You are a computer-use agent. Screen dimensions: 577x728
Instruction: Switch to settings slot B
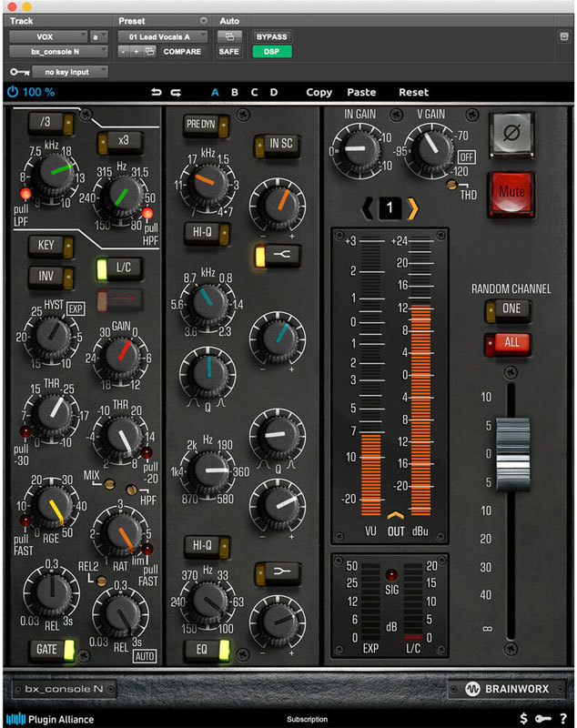[x=235, y=92]
